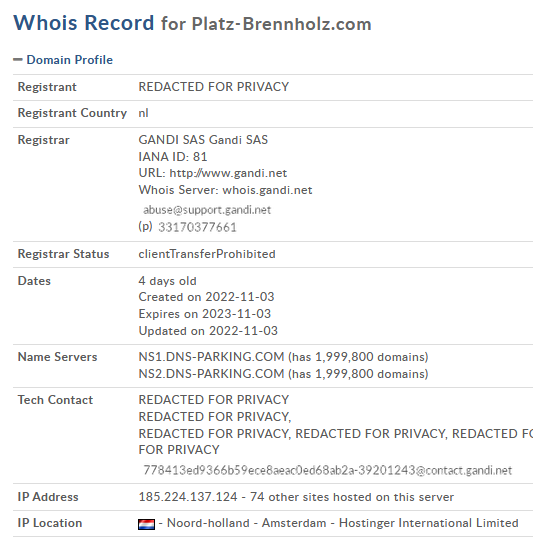The width and height of the screenshot is (533, 543).
Task: Click the Created on 2022-11-03 date
Action: click(x=206, y=297)
